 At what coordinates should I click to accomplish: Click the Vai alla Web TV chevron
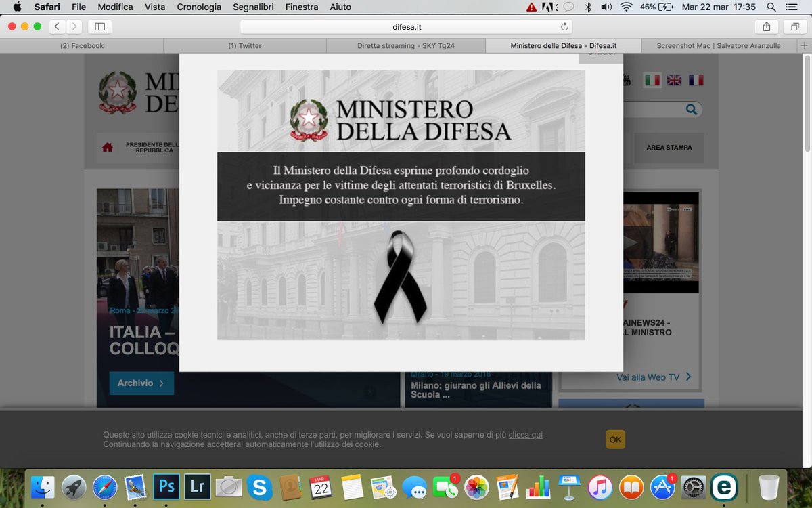689,377
